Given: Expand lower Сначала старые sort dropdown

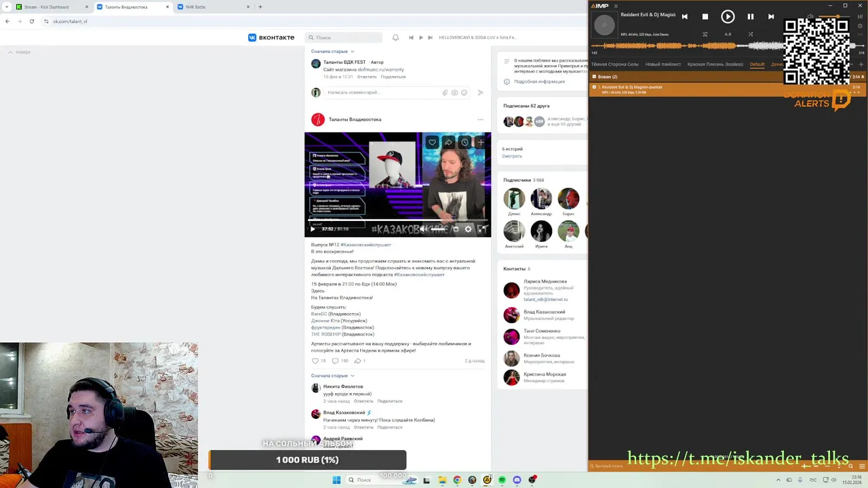Looking at the screenshot, I should point(332,375).
